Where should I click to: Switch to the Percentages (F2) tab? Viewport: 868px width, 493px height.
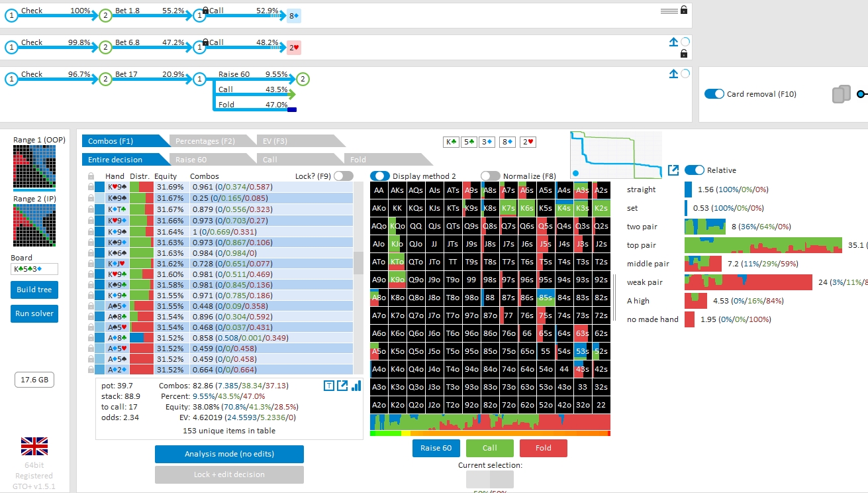tap(213, 140)
